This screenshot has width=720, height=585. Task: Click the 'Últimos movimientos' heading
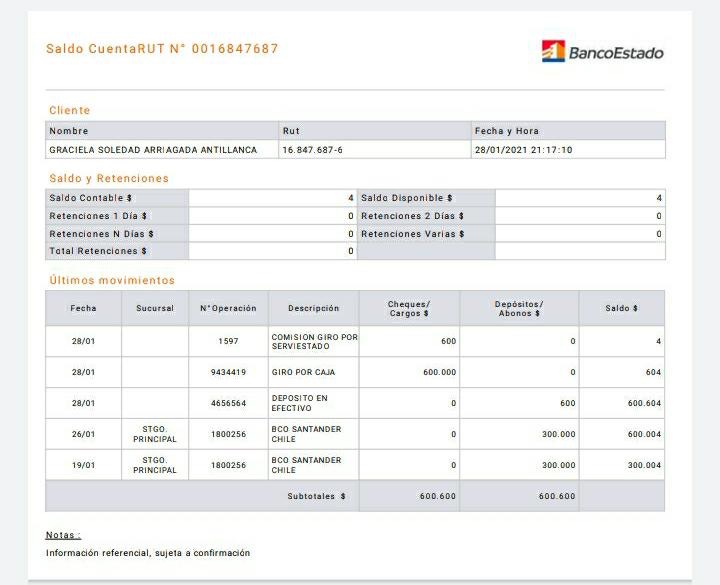pos(112,280)
